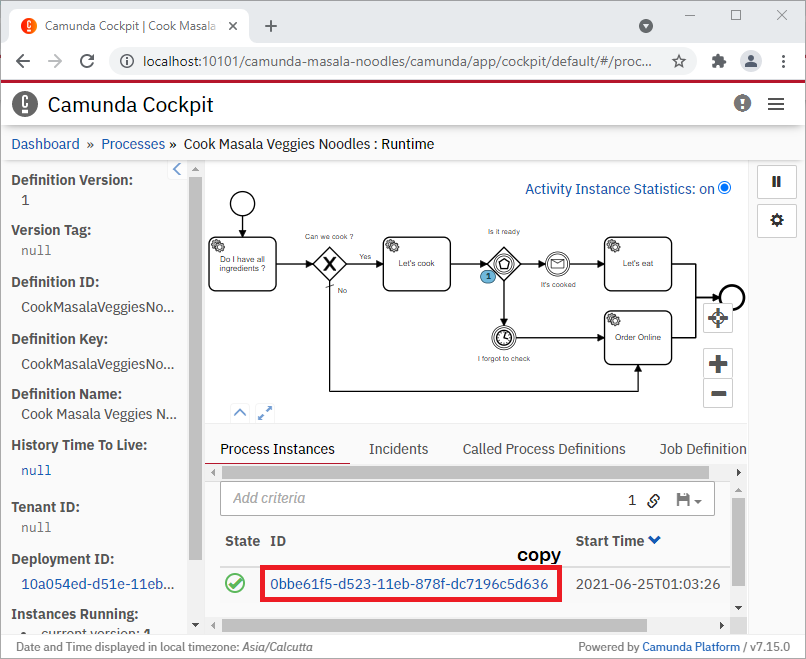Click the site info icon in address bar
Viewport: 806px width, 659px height.
coord(126,61)
